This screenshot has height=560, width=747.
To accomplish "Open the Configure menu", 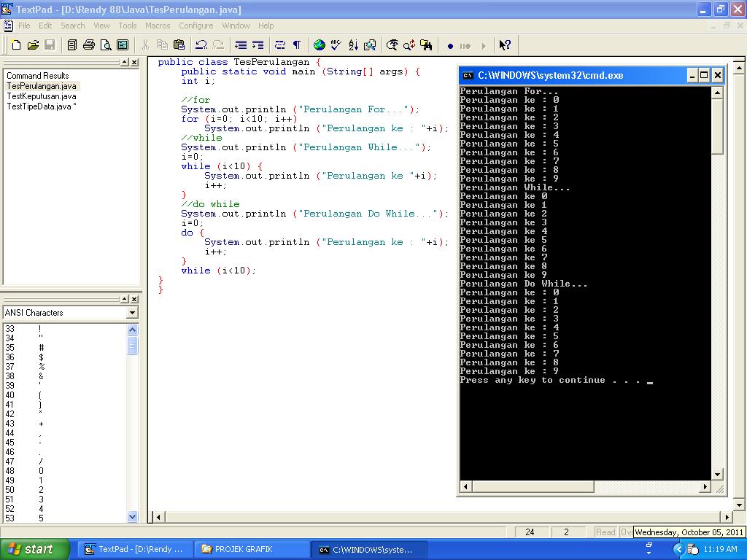I will click(x=196, y=26).
